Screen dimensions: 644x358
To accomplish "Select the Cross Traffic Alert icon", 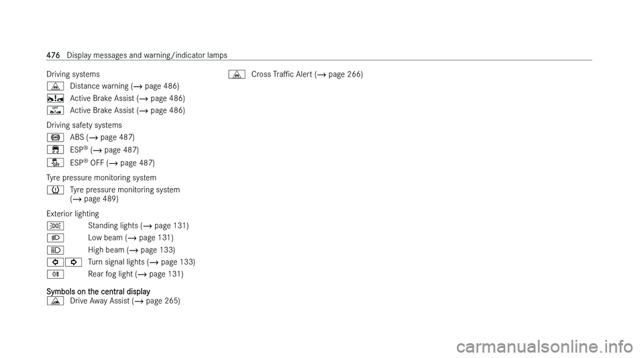I will tap(237, 75).
